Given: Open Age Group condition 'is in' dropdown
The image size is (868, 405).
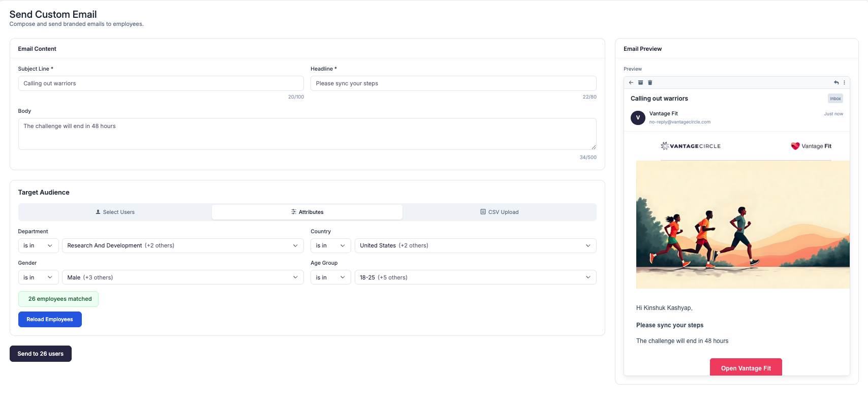Looking at the screenshot, I should [x=331, y=277].
